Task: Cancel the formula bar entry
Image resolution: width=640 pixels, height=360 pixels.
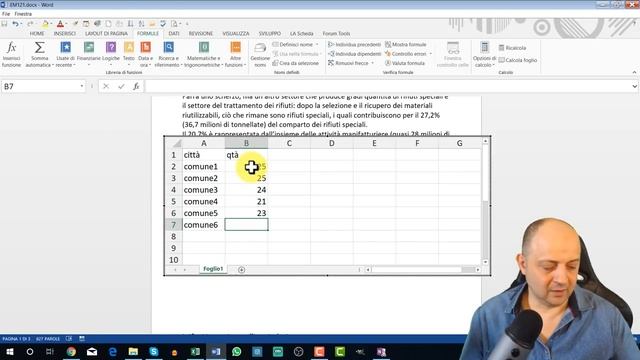Action: point(106,86)
